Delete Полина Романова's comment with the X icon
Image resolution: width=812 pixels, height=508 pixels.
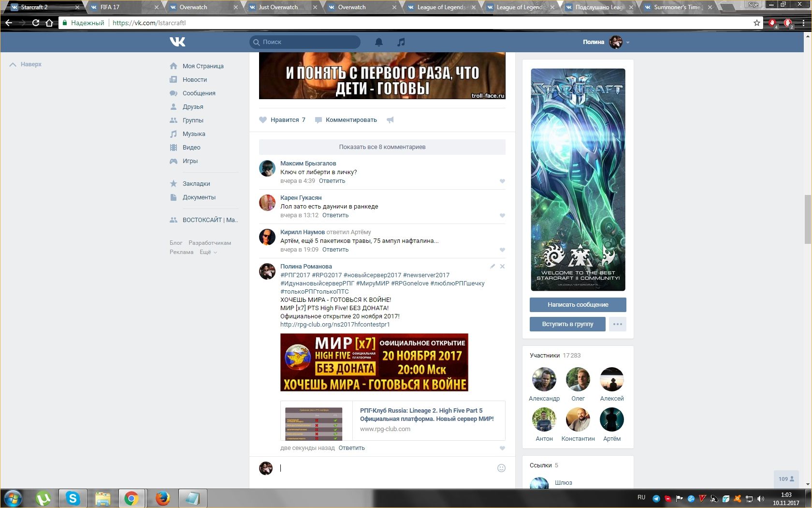click(502, 266)
